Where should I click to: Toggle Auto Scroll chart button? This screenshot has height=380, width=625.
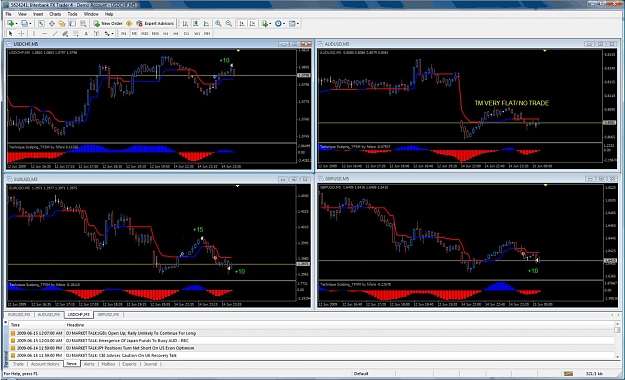(242, 24)
